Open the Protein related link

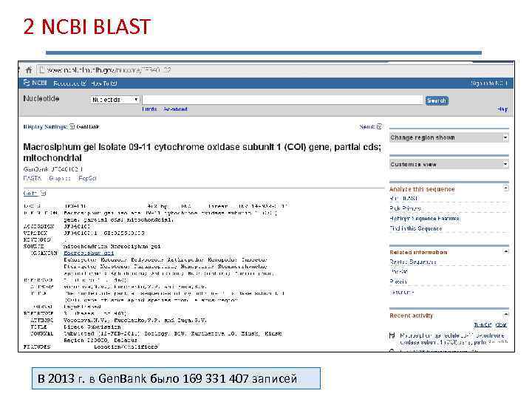398,282
